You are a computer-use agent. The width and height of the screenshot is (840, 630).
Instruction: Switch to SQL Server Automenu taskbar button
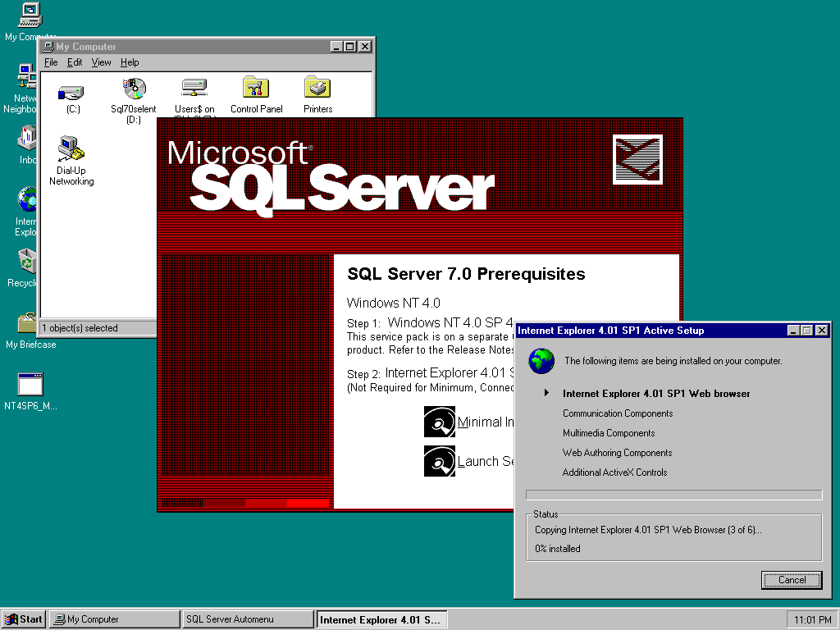(248, 619)
